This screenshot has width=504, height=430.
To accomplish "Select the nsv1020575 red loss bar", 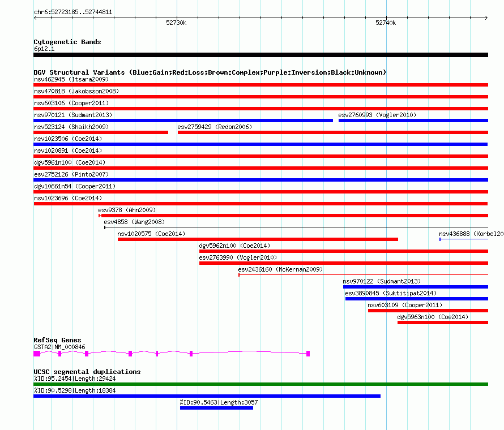I will pos(258,239).
